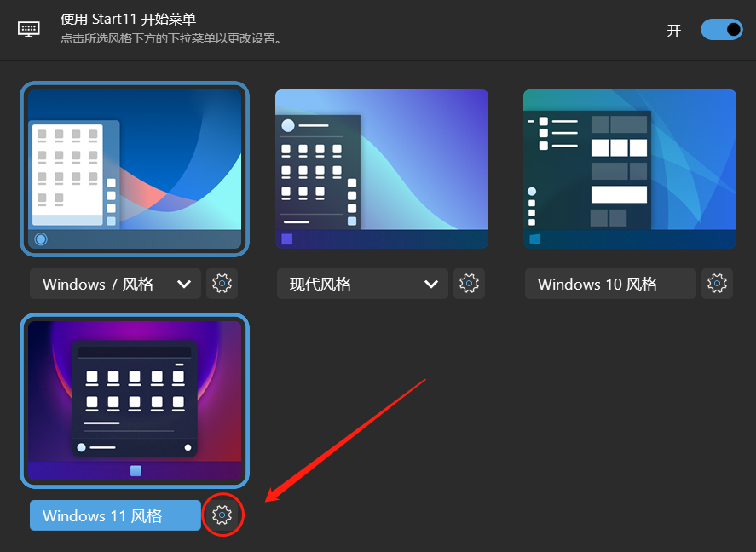Click the Windows 10 风格 button

click(610, 284)
